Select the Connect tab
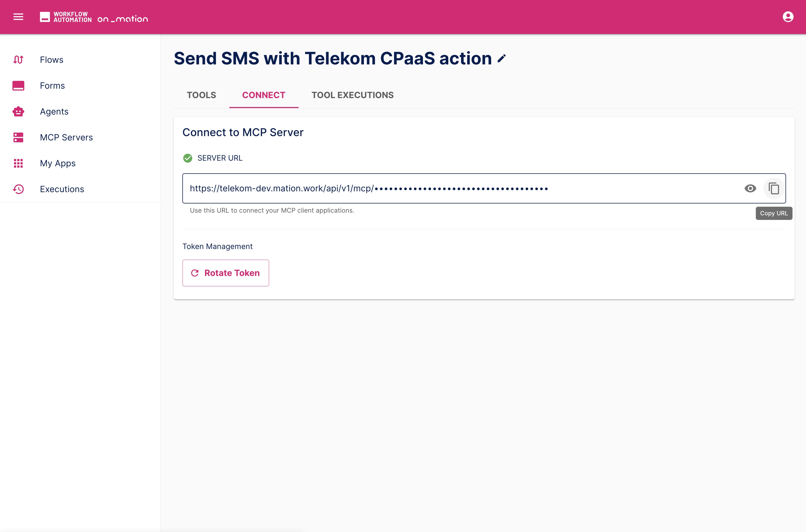This screenshot has height=532, width=806. [x=264, y=95]
